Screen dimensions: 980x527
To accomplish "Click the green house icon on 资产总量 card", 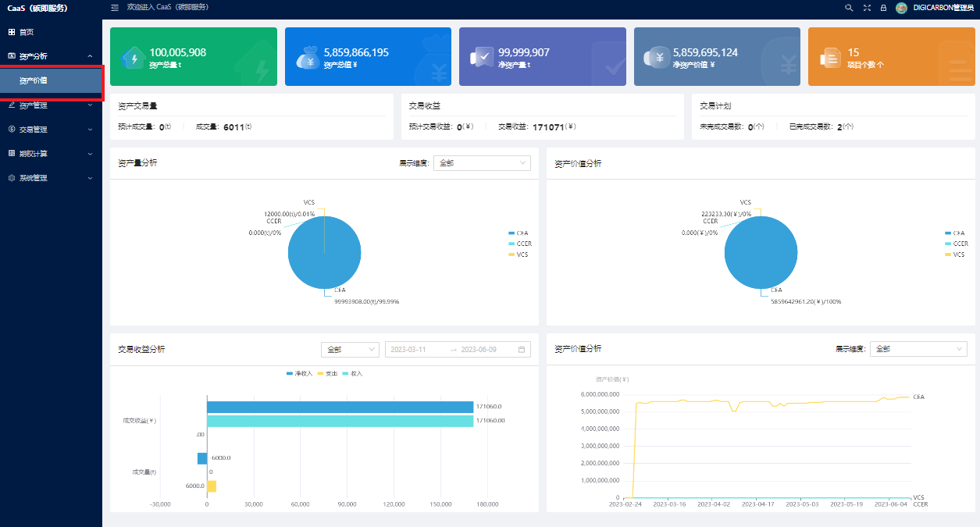I will pyautogui.click(x=133, y=58).
